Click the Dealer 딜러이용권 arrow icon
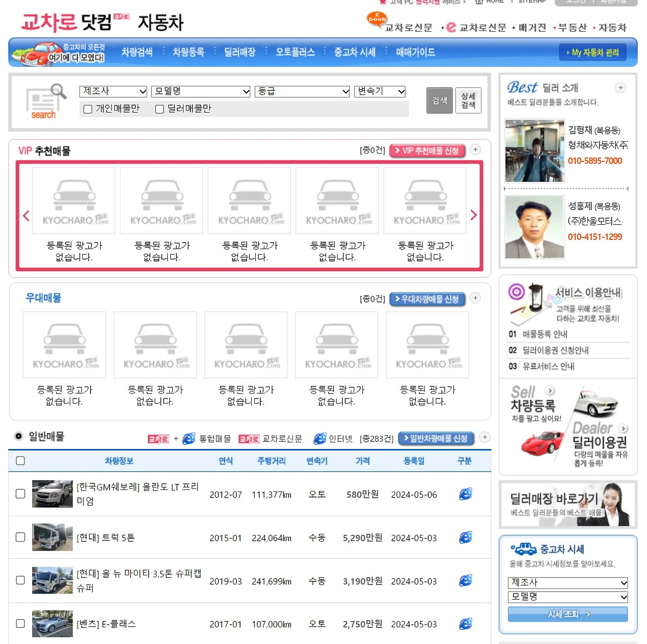 click(x=623, y=428)
